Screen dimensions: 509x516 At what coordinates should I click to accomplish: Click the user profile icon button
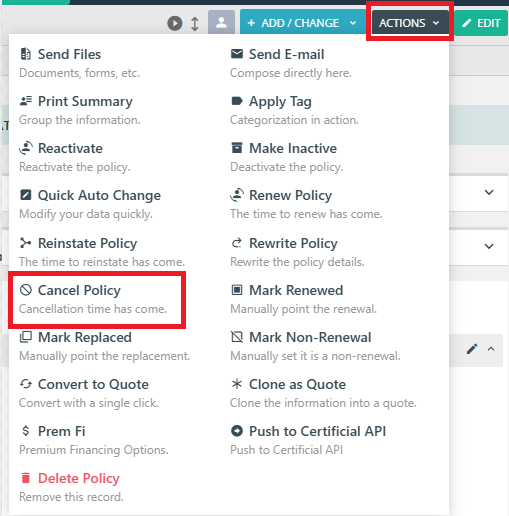point(221,23)
